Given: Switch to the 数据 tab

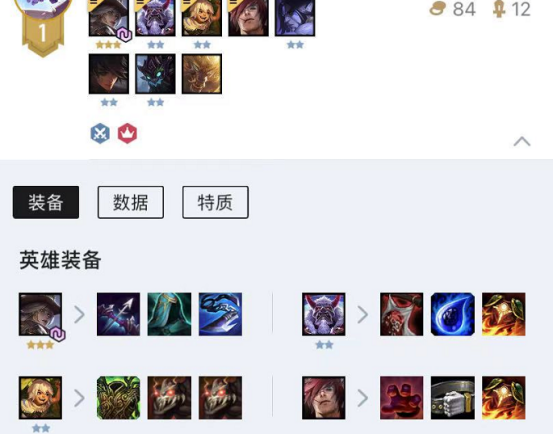Looking at the screenshot, I should 131,202.
